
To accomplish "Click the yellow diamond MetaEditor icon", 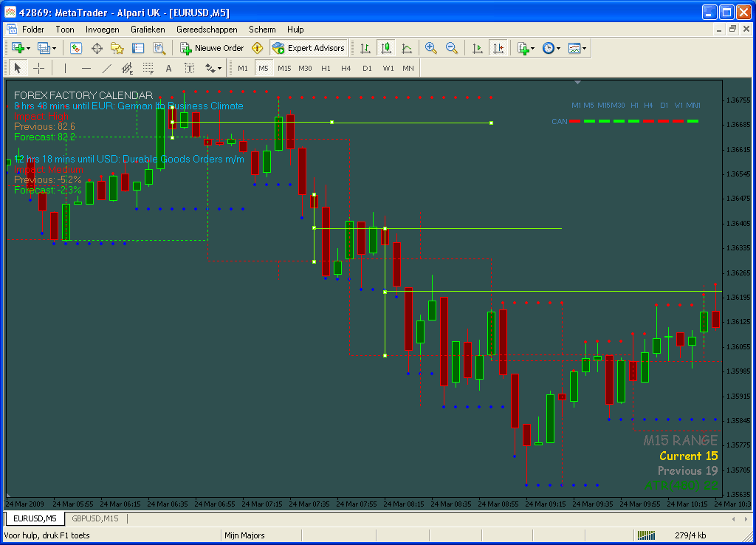I will 258,48.
